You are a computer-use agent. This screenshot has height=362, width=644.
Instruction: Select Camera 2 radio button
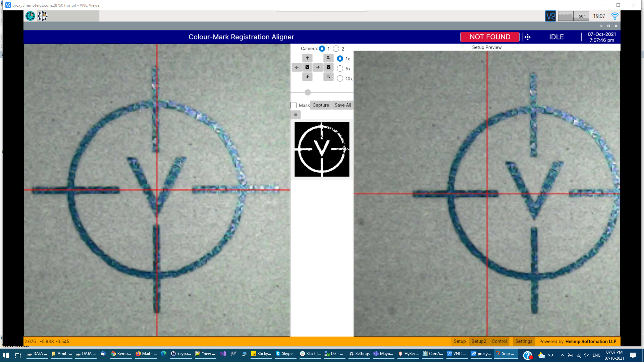(x=336, y=49)
